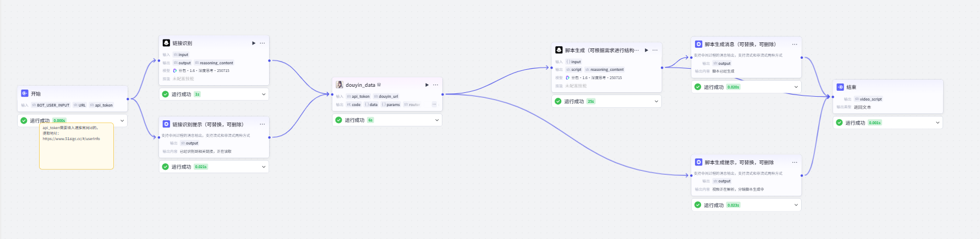Expand the 脚本生成 运行成功 25s result panel
980x239 pixels.
[x=656, y=101]
